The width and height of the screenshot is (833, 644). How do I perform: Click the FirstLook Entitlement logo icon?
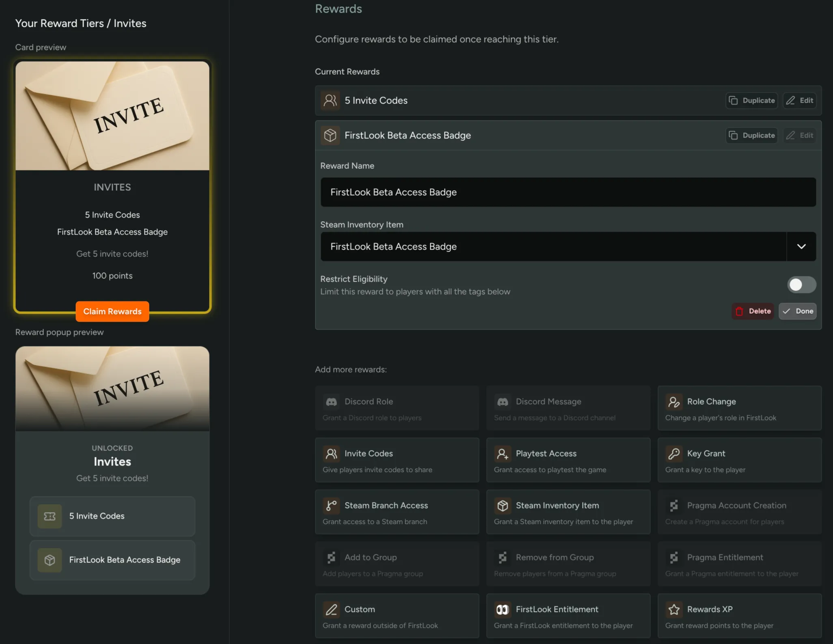pyautogui.click(x=503, y=610)
